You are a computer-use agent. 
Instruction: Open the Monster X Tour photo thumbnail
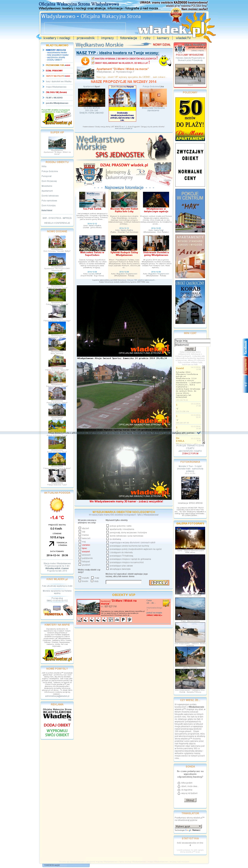coord(190,488)
